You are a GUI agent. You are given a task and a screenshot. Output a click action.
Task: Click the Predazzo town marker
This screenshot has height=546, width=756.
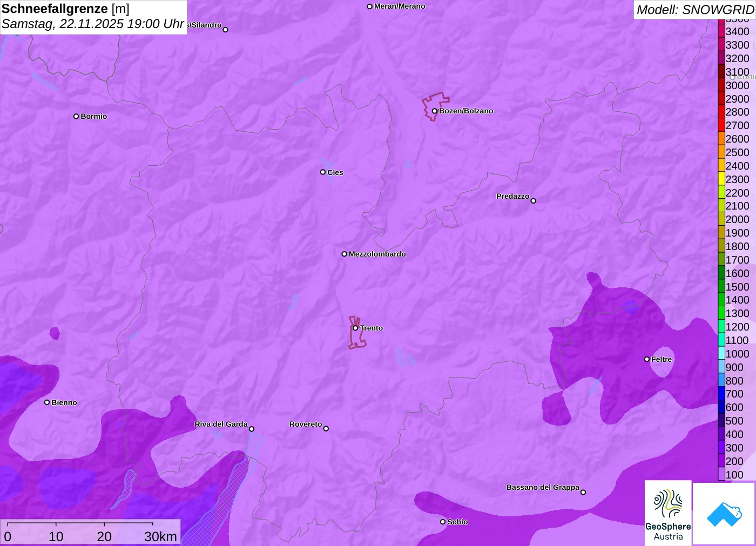pos(533,201)
